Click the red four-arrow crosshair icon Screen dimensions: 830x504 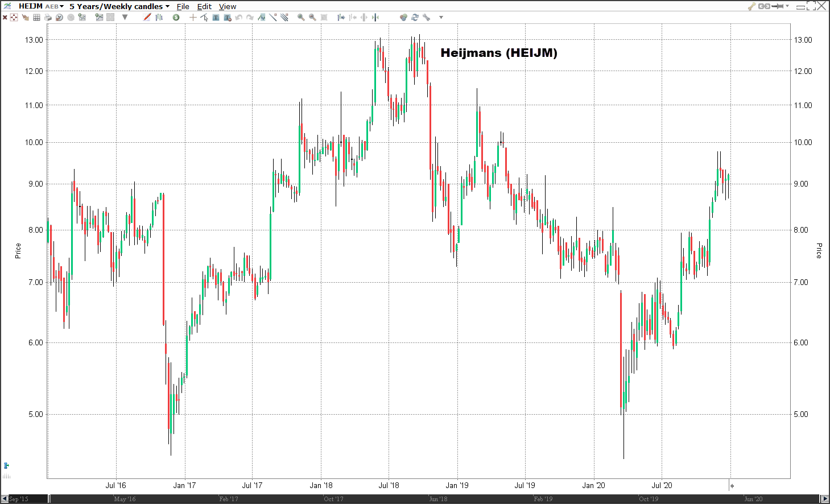tap(14, 18)
